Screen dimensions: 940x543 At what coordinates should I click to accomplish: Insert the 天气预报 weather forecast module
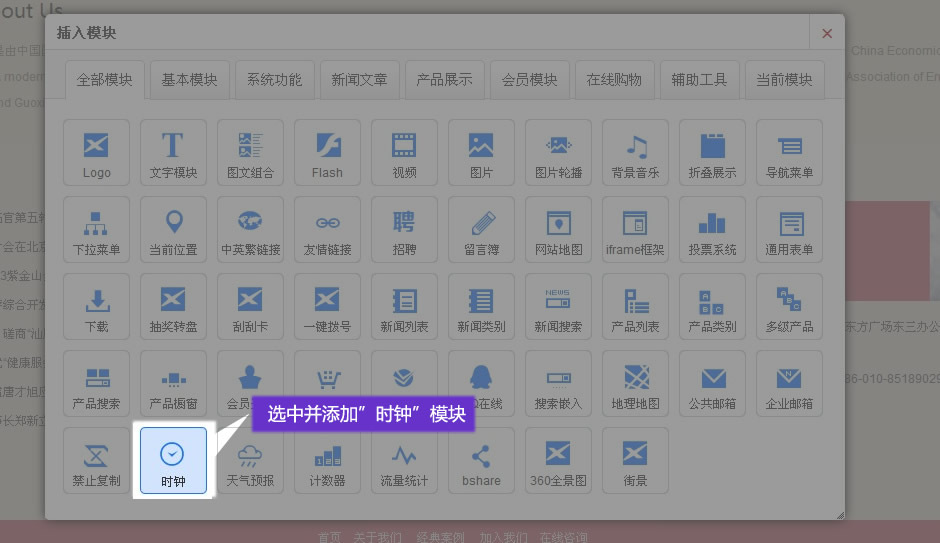pos(250,460)
